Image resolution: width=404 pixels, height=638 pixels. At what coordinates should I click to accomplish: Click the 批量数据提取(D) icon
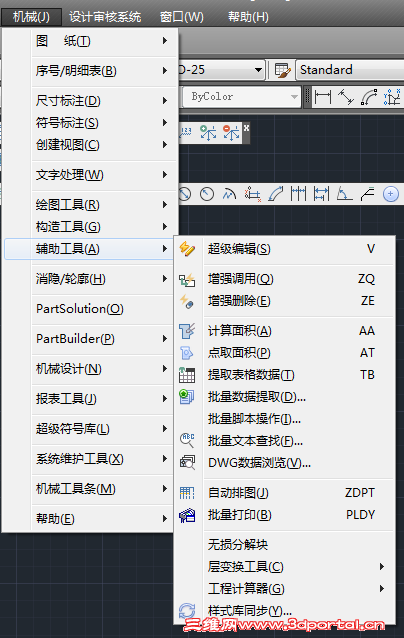click(187, 396)
